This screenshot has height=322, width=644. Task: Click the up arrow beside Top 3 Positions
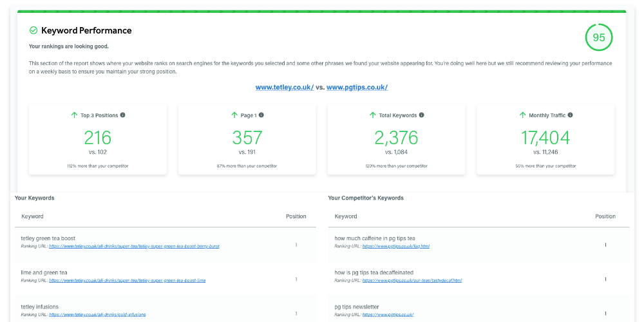pyautogui.click(x=74, y=115)
